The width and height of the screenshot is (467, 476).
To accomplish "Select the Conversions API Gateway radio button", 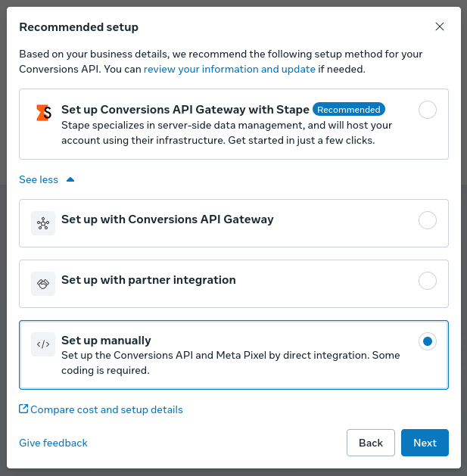I will pos(427,220).
